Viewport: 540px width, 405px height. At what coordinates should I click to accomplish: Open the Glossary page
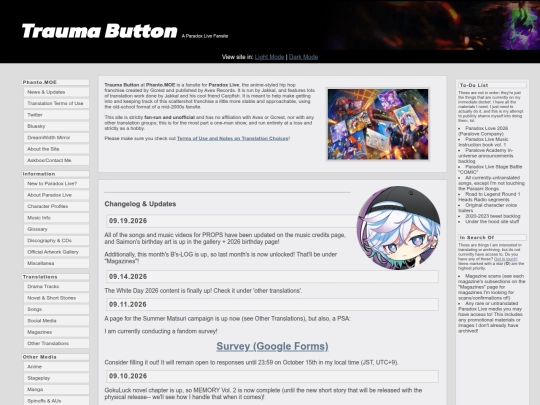[x=56, y=229]
